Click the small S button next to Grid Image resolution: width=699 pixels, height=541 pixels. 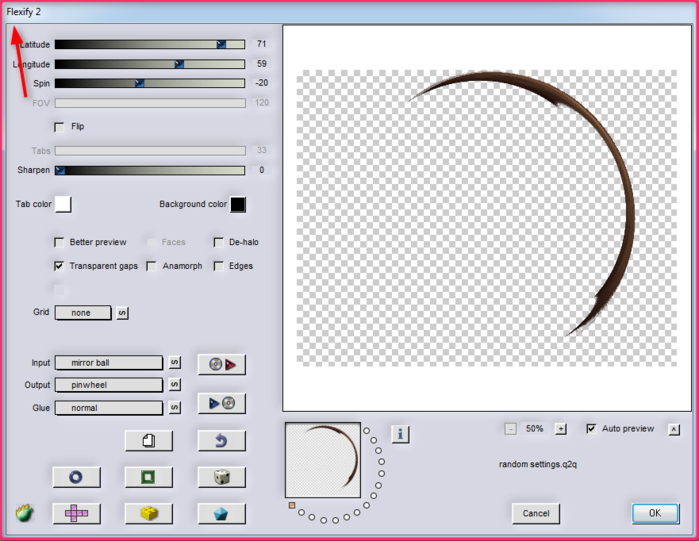(123, 313)
